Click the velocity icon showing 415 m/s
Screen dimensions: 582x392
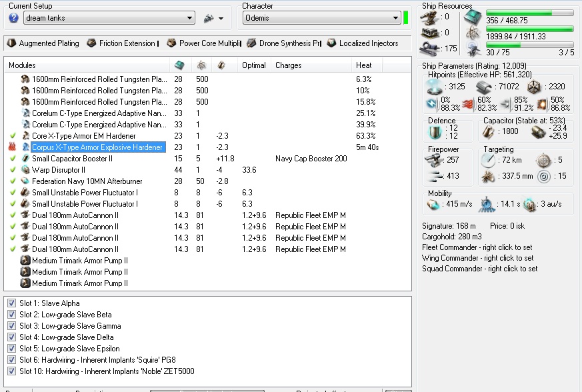(x=433, y=204)
